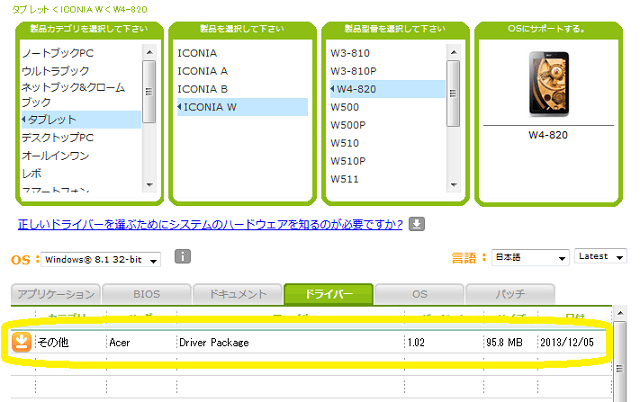Choose ICONIA B product line
Image resolution: width=640 pixels, height=402 pixels.
pos(202,89)
